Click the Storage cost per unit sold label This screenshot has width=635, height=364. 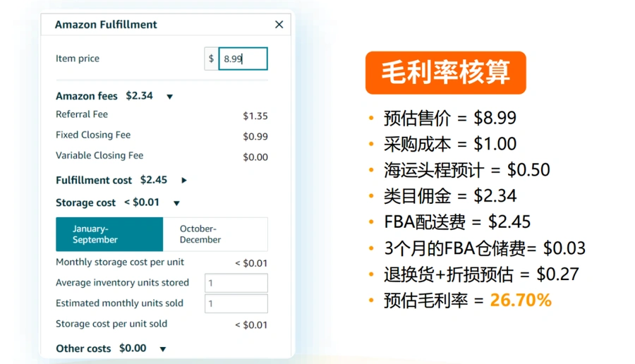click(x=111, y=324)
